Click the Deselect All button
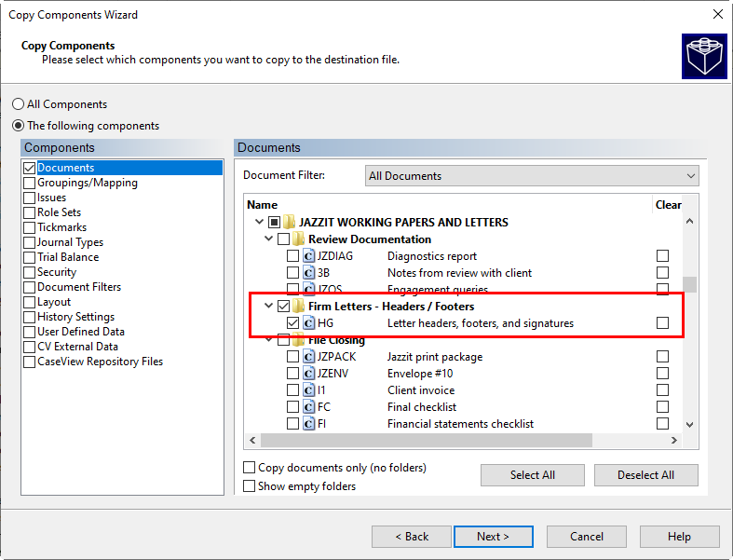Screen dimensions: 733x560 click(x=646, y=475)
